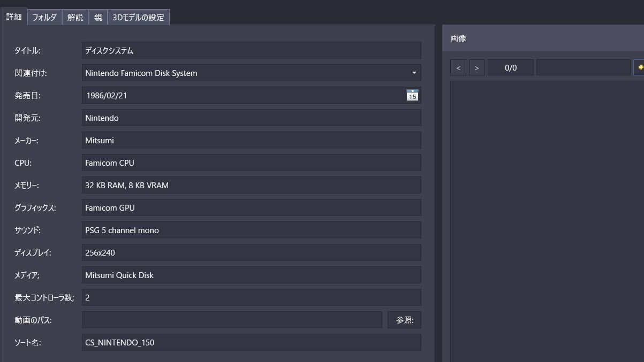Open the release date calendar picker
The height and width of the screenshot is (362, 644).
(412, 95)
